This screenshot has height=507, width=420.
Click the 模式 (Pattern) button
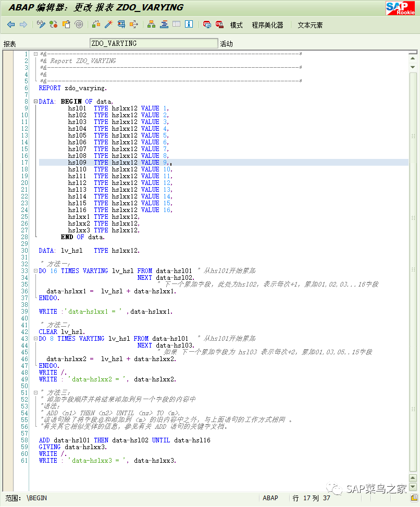pyautogui.click(x=236, y=25)
